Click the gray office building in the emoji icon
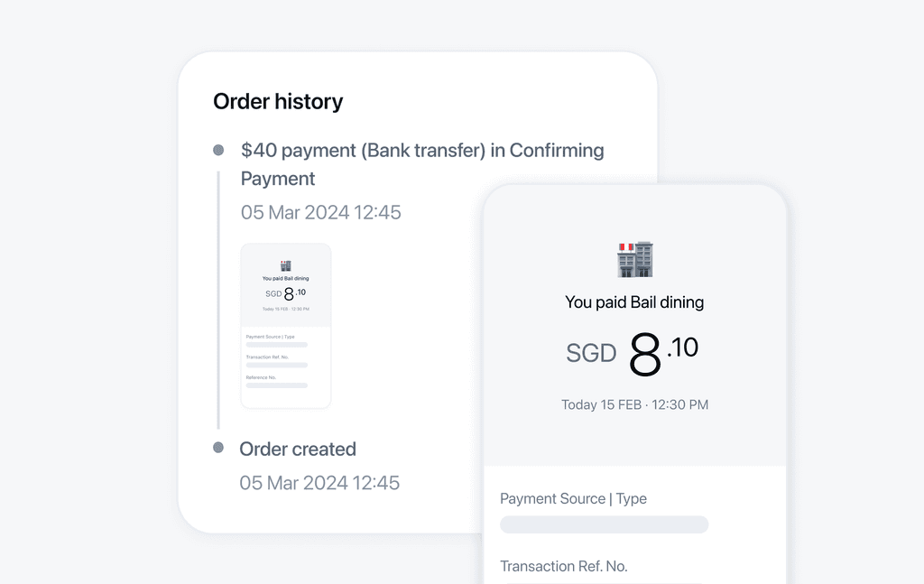The width and height of the screenshot is (924, 584). pyautogui.click(x=644, y=259)
